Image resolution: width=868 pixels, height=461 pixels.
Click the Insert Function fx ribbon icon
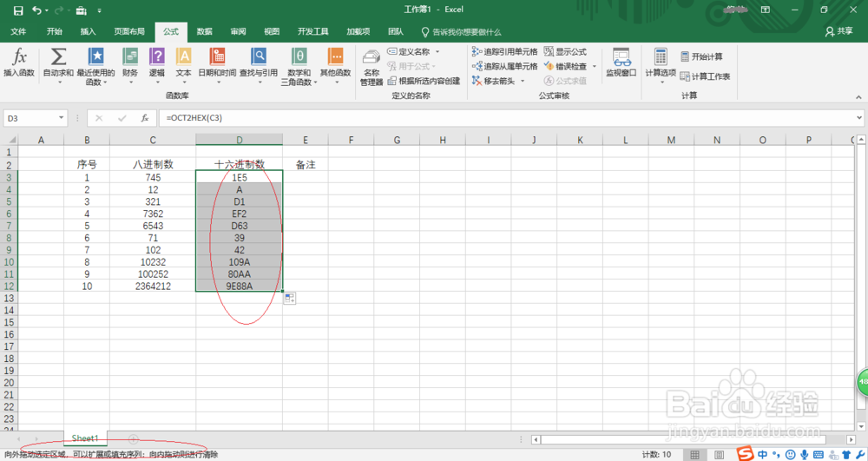[x=19, y=62]
